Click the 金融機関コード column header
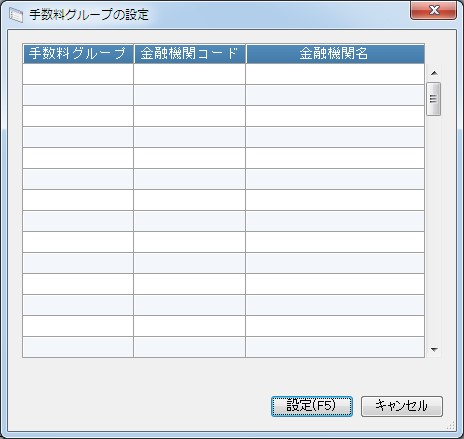The height and width of the screenshot is (439, 464). point(190,54)
